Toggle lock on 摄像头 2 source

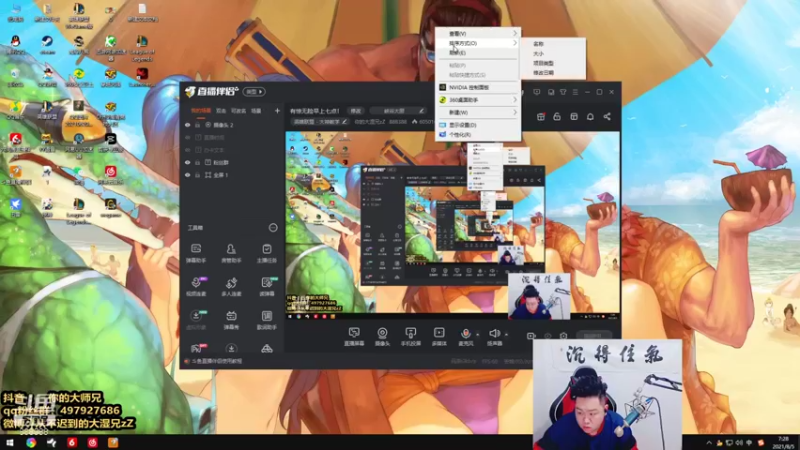197,124
